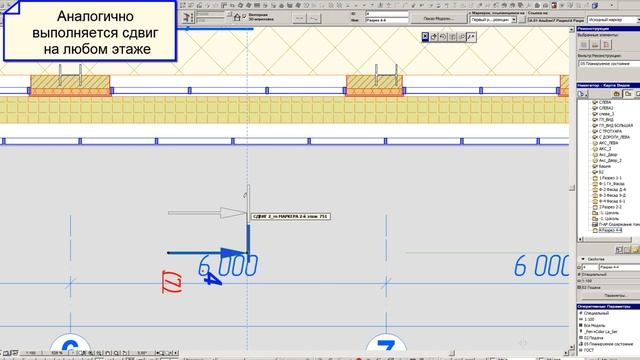The width and height of the screenshot is (640, 360).
Task: Select 'СЛЕВА' view in Navigator
Action: pos(605,102)
